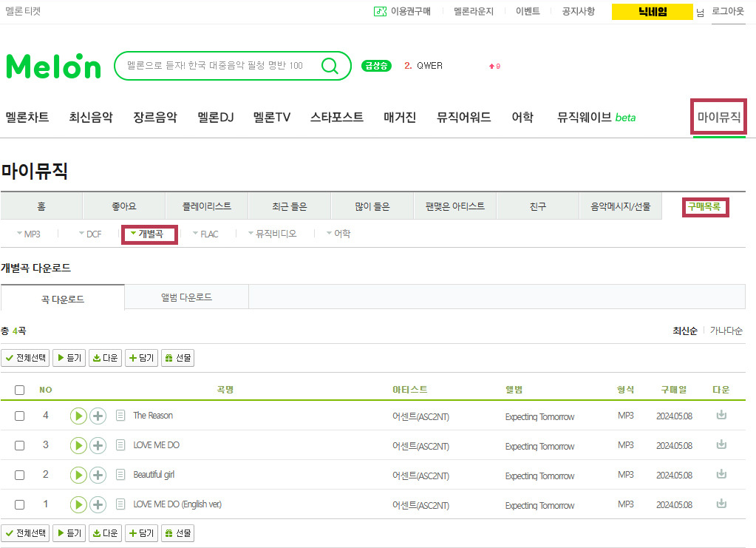Switch to the 플레이리스트 tab
This screenshot has width=756, height=548.
tap(207, 206)
